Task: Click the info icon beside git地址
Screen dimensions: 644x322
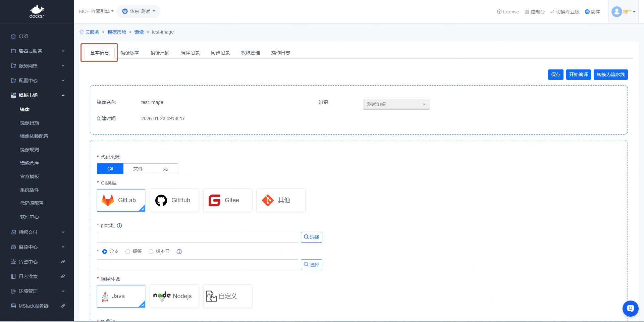Action: tap(119, 226)
